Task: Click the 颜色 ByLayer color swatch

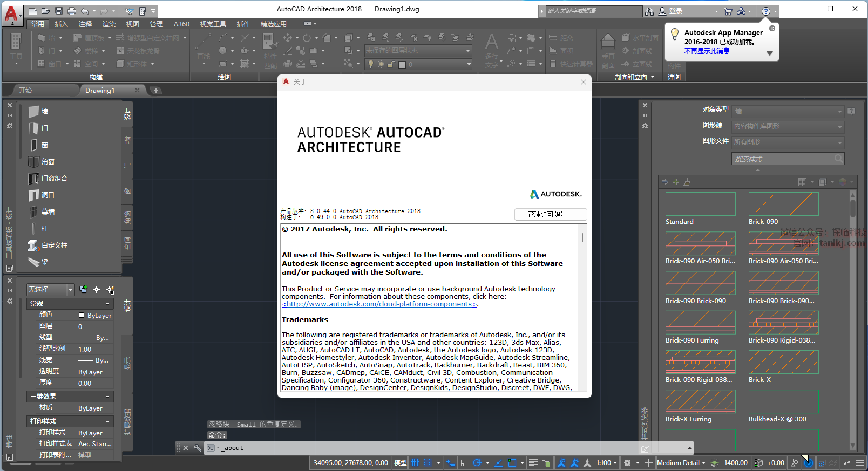Action: point(82,315)
